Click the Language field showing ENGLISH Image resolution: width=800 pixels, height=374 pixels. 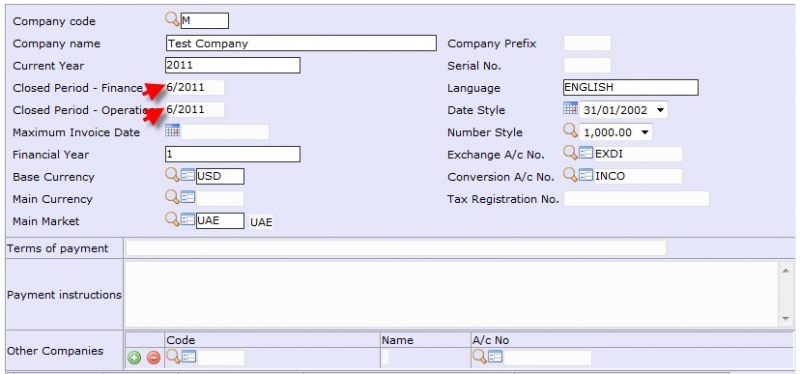pyautogui.click(x=631, y=87)
